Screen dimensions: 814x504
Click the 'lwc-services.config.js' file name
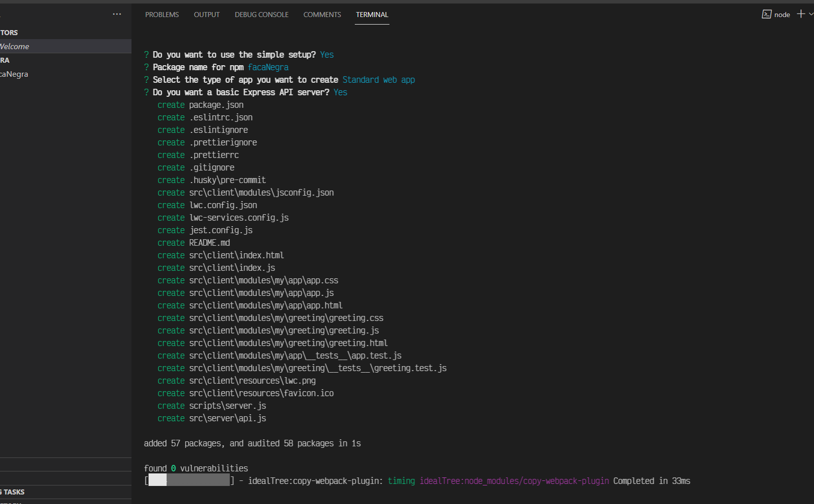click(239, 218)
